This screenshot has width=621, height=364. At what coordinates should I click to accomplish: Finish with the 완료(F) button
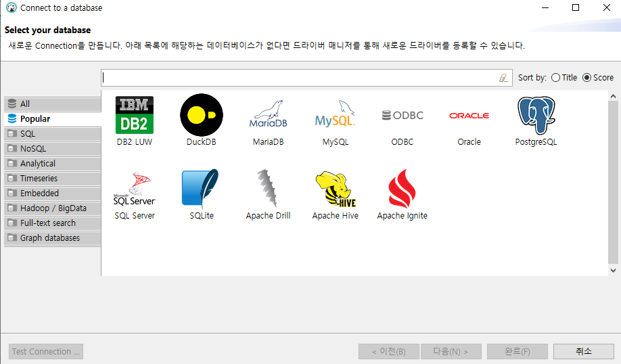[x=517, y=351]
